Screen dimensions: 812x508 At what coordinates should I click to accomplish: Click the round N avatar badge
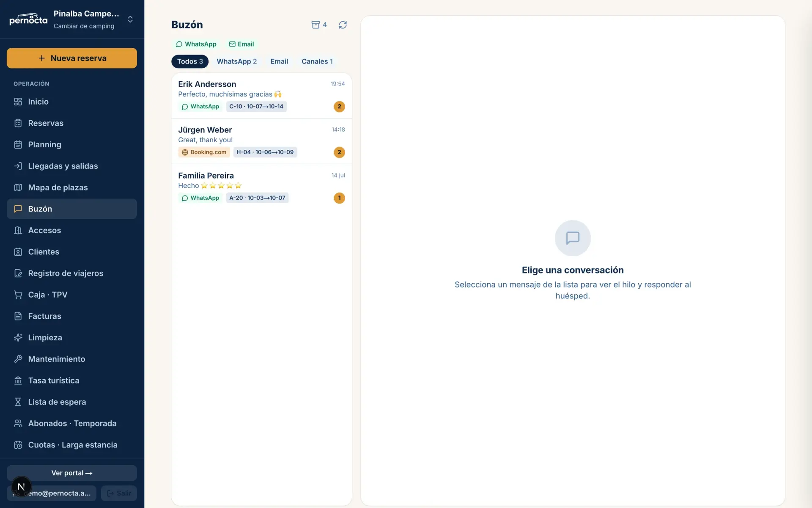click(21, 487)
